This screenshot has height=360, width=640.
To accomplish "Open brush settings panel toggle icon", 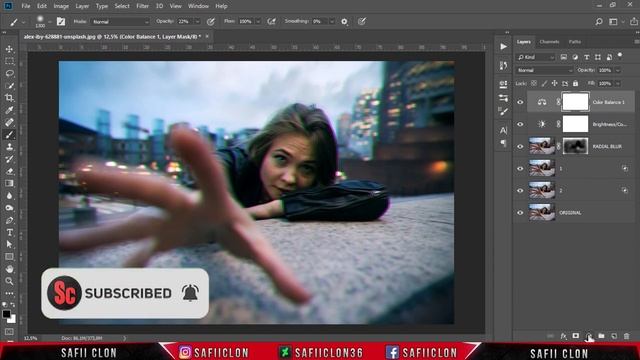I will pyautogui.click(x=61, y=22).
